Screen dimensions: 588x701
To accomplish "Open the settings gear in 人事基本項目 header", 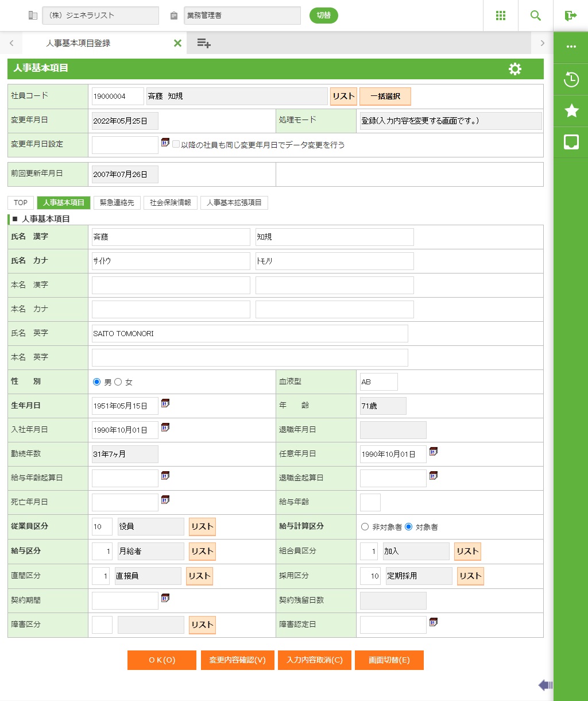I will click(515, 69).
